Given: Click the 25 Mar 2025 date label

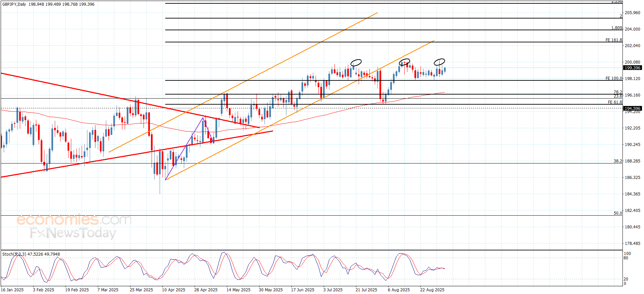Looking at the screenshot, I should (x=141, y=290).
